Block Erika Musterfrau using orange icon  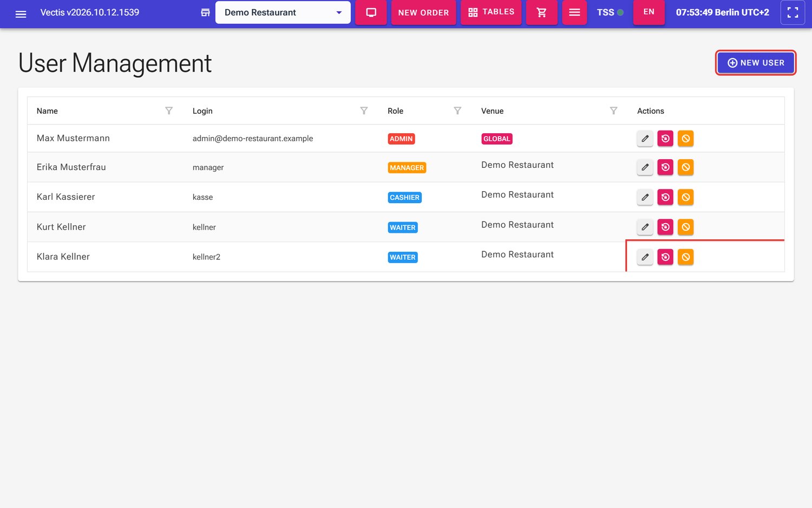[685, 167]
